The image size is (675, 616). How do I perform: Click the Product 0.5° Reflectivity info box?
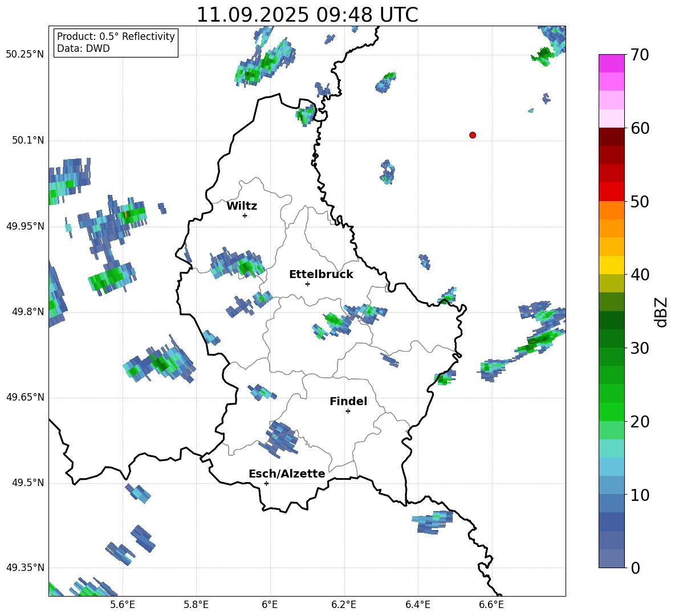pos(116,43)
